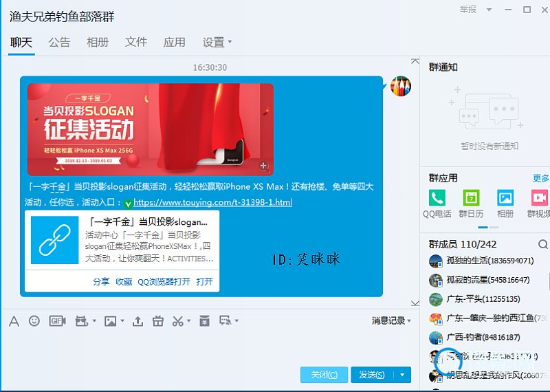Open the 设置 tab
The width and height of the screenshot is (550, 392).
213,43
